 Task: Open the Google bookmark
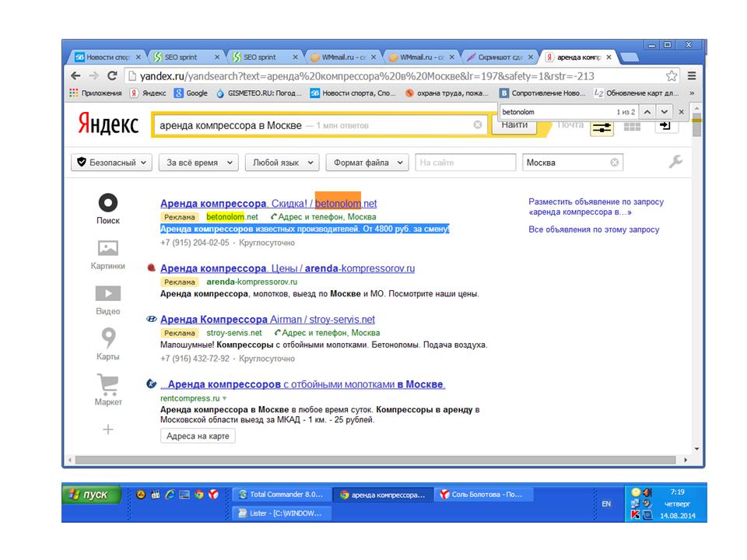click(x=191, y=93)
